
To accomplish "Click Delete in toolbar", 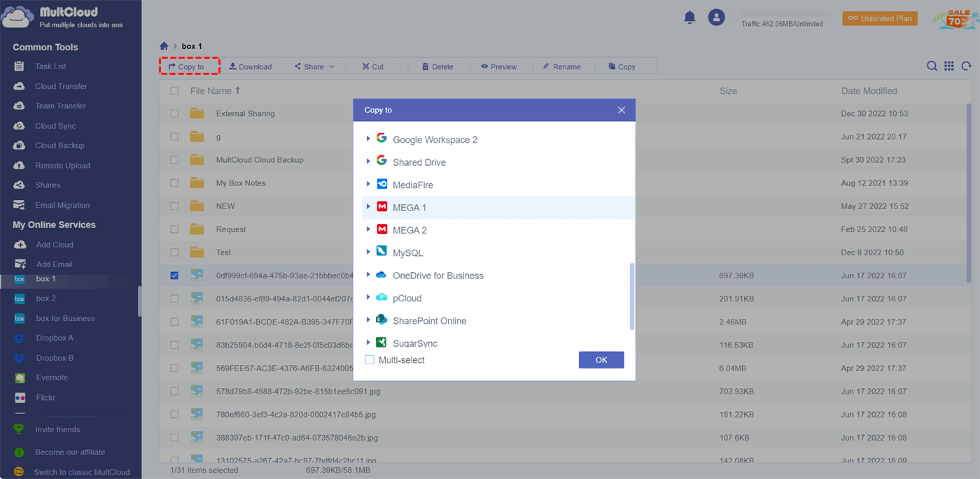I will click(437, 66).
